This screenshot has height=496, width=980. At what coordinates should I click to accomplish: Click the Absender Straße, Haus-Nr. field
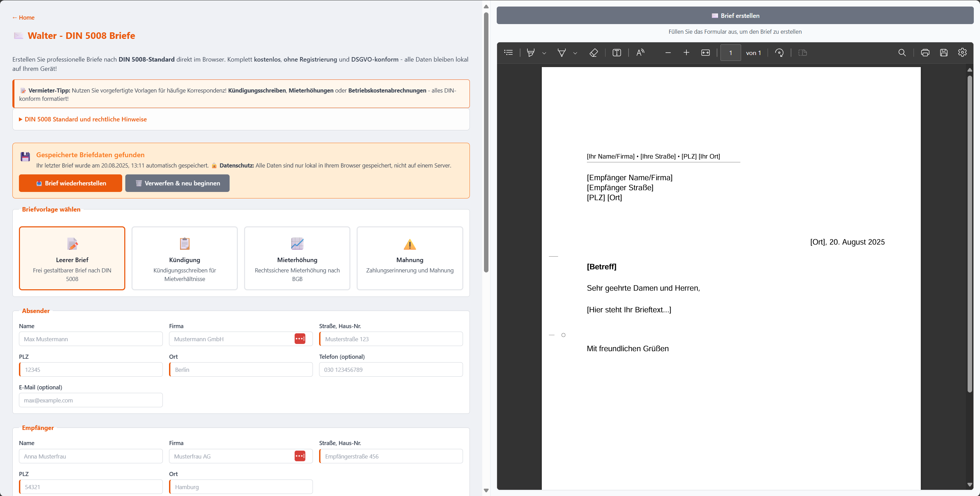pos(391,339)
